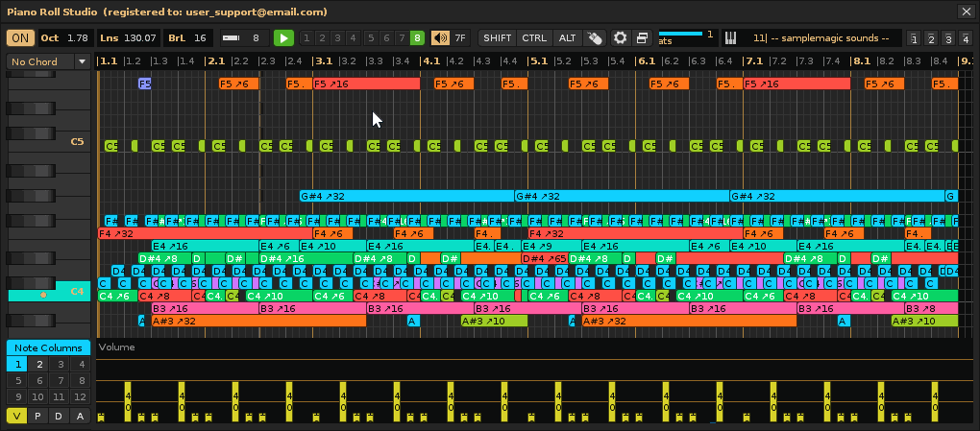Click the Note Columns button
The height and width of the screenshot is (431, 980).
tap(49, 347)
